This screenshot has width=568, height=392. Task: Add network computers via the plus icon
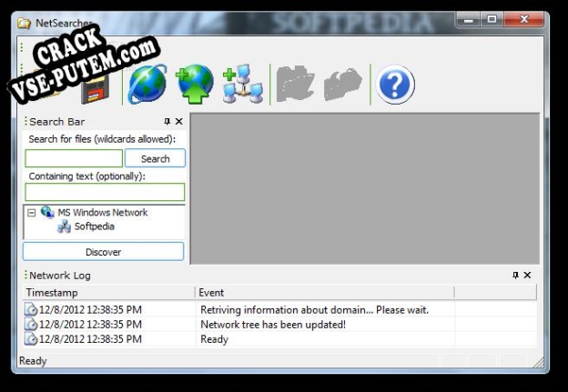click(x=243, y=84)
